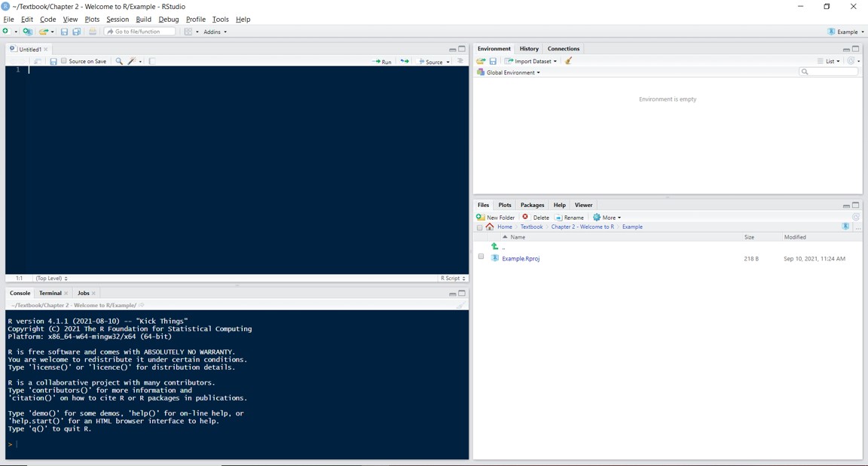The image size is (868, 466).
Task: Open the Example.Rproj file link
Action: click(x=521, y=258)
